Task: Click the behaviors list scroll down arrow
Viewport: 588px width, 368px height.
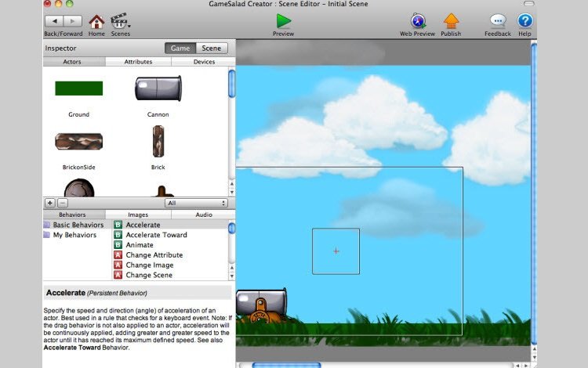Action: 232,276
